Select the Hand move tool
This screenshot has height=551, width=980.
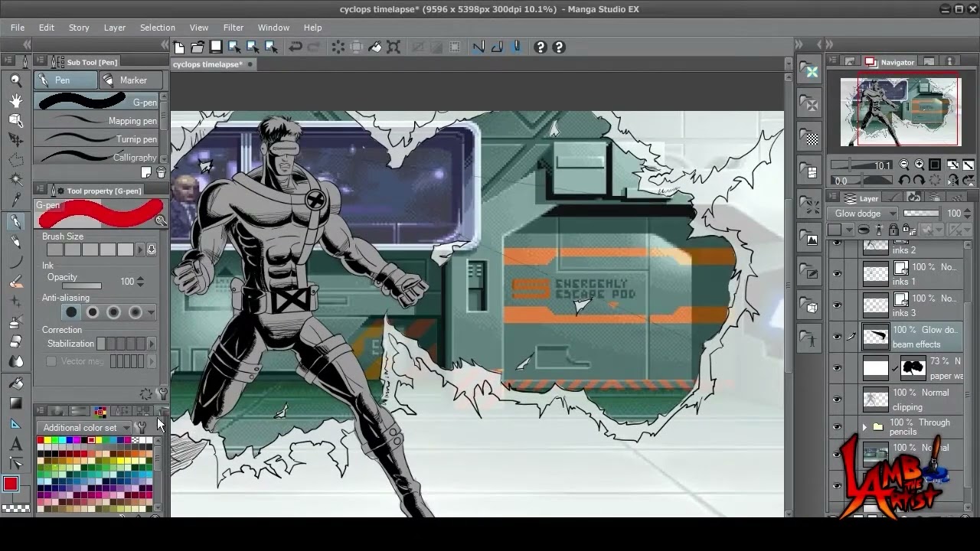coord(15,100)
